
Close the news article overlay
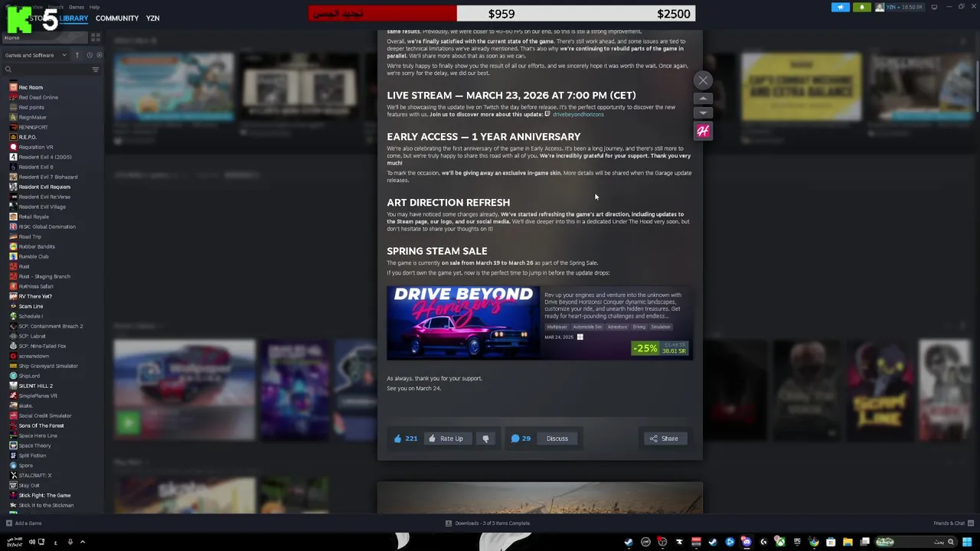click(703, 80)
